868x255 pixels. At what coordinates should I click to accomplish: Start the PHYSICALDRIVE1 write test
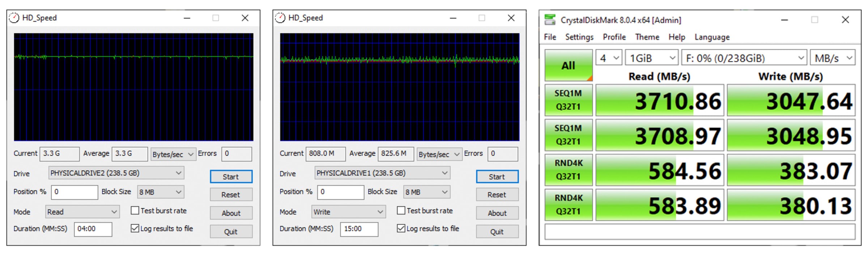(x=497, y=177)
